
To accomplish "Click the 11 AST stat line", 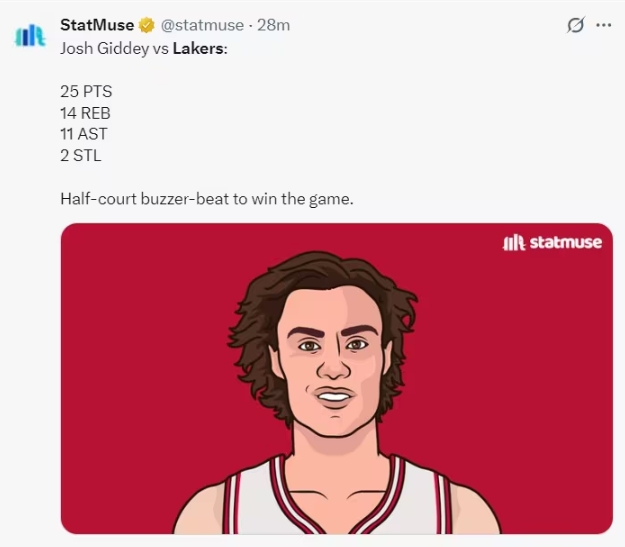I will [84, 134].
